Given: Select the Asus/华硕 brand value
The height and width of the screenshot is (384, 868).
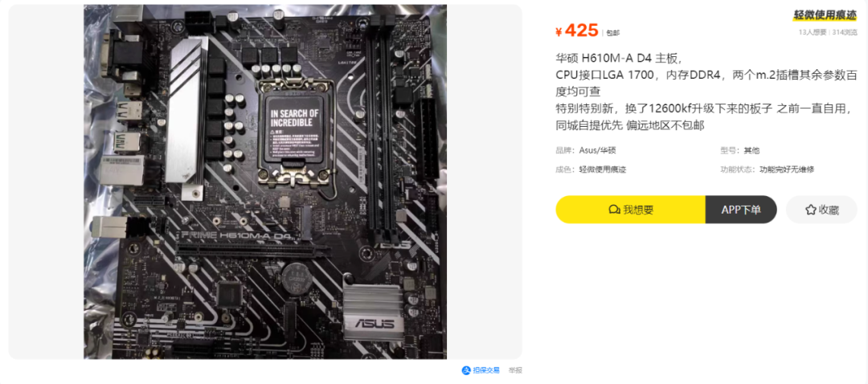Looking at the screenshot, I should [598, 150].
